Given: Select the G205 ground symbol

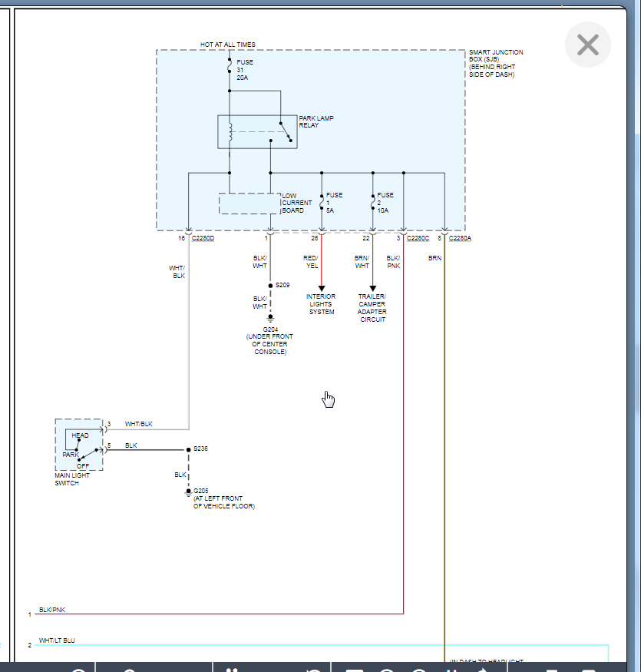Looking at the screenshot, I should pyautogui.click(x=189, y=492).
